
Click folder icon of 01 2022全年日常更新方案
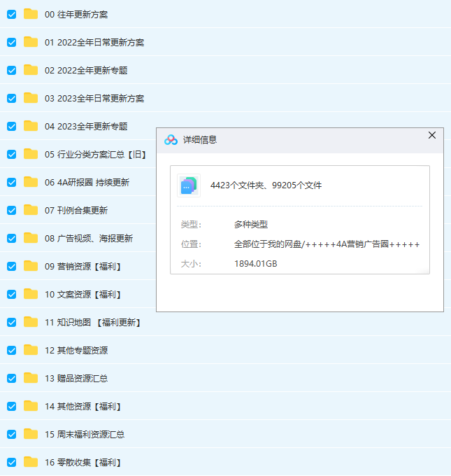point(31,42)
